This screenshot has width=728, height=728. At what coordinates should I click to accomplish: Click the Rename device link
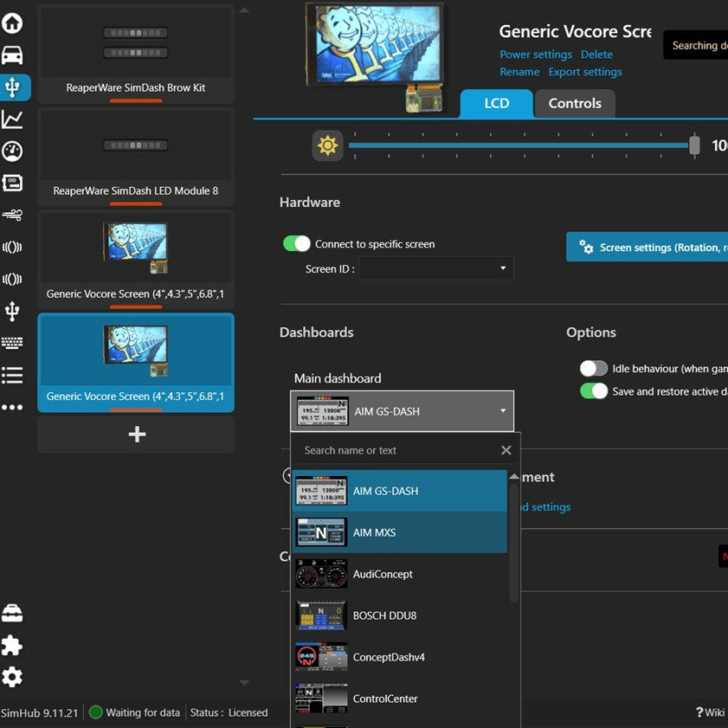[x=519, y=72]
